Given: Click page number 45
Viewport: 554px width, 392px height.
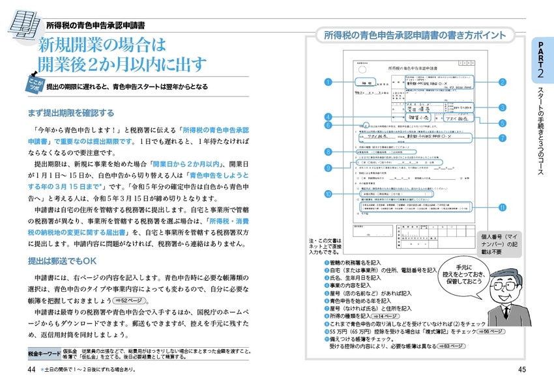Looking at the screenshot, I should [x=522, y=369].
